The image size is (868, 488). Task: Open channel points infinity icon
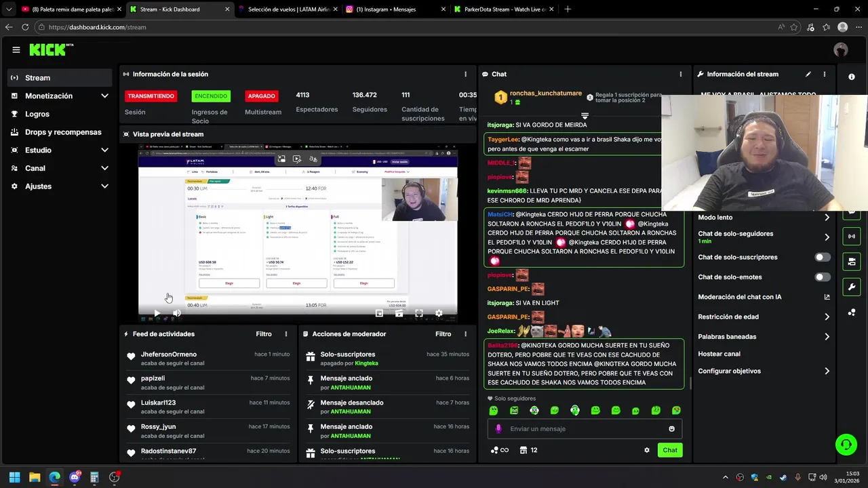[500, 450]
